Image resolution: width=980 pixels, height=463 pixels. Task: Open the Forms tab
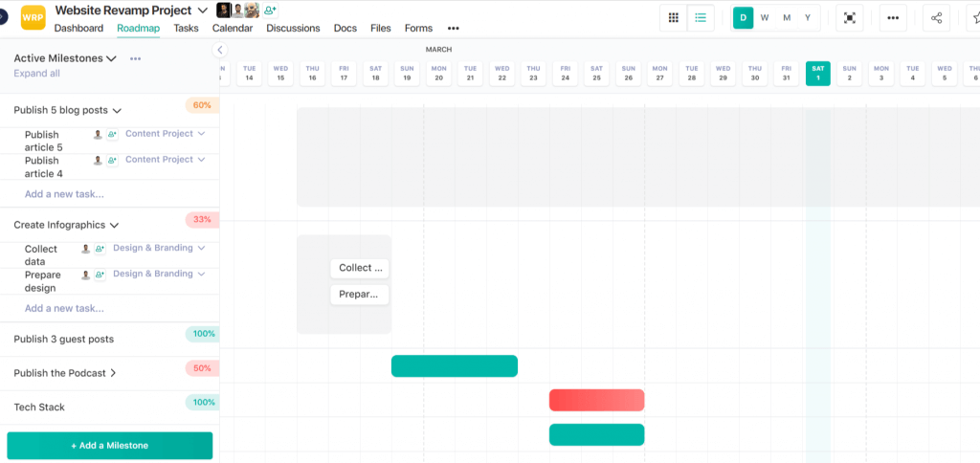(418, 28)
